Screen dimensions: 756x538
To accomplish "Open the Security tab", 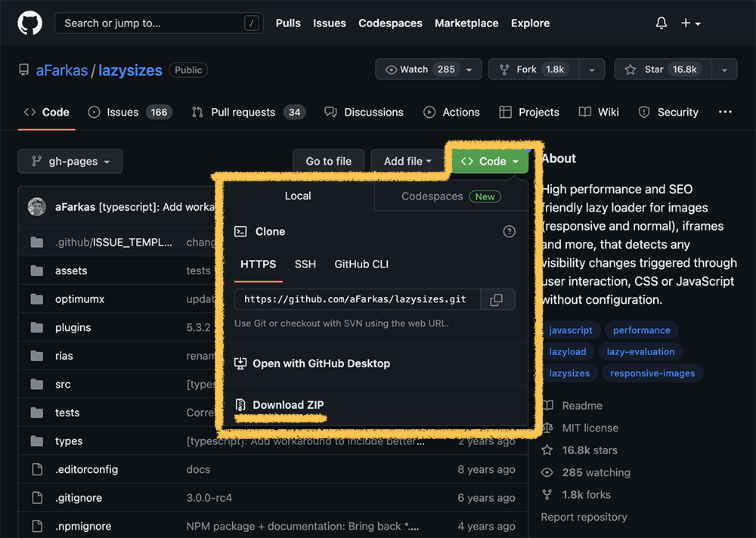I will click(668, 113).
